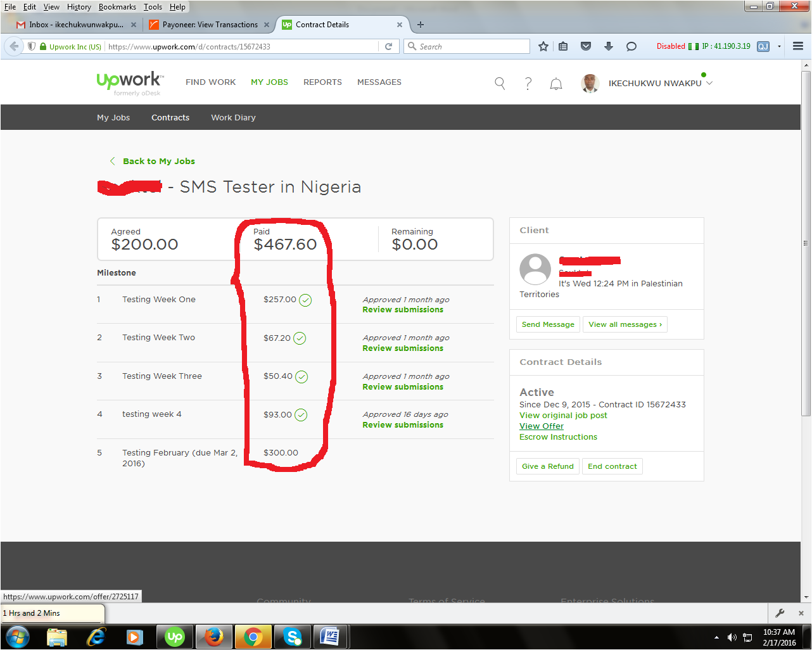Open the notifications bell icon
Image resolution: width=812 pixels, height=650 pixels.
coord(556,84)
